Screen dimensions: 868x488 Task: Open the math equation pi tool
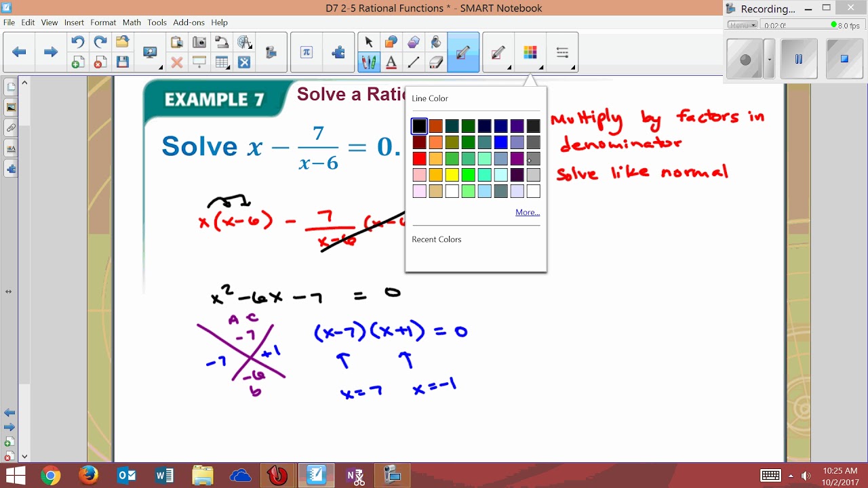(307, 52)
